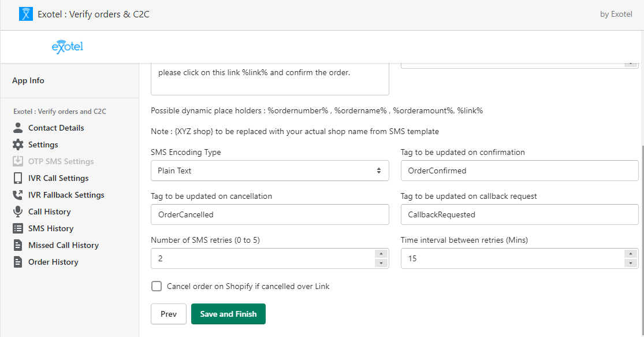The height and width of the screenshot is (337, 644).
Task: Open Contact Details in sidebar
Action: coord(56,128)
